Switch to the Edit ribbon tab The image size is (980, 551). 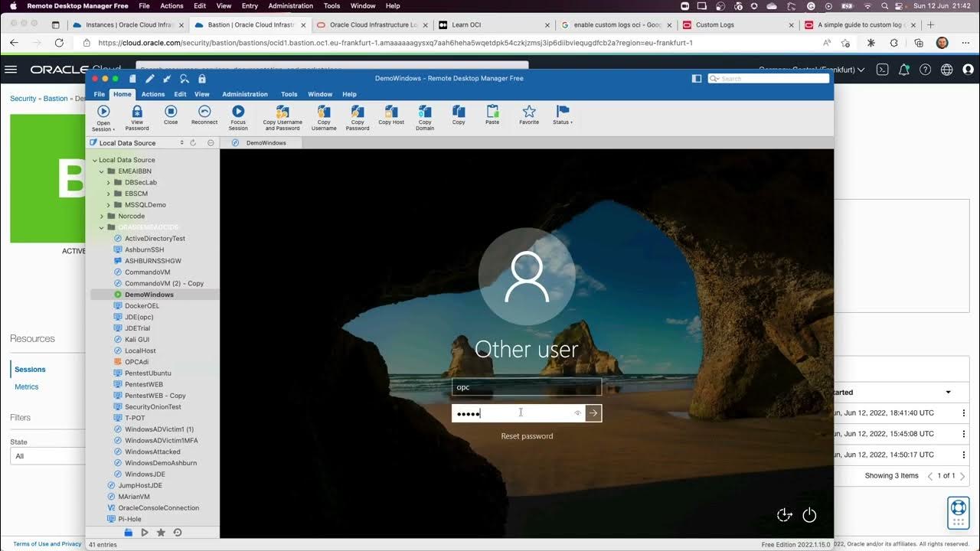point(180,94)
